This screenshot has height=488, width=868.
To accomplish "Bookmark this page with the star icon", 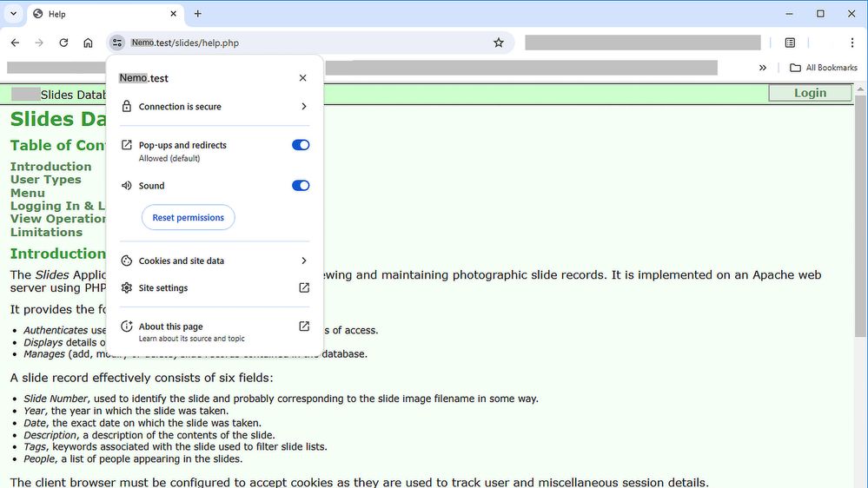I will (x=499, y=43).
